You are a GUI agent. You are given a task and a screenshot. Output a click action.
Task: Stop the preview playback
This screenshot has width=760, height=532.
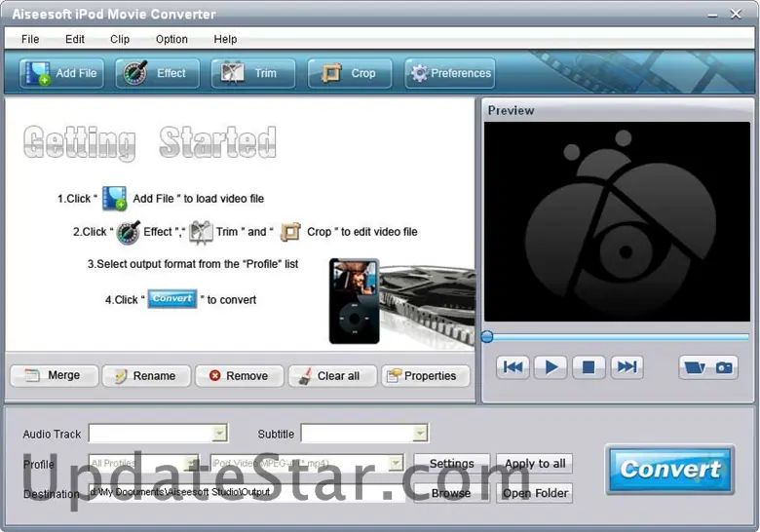click(x=589, y=367)
